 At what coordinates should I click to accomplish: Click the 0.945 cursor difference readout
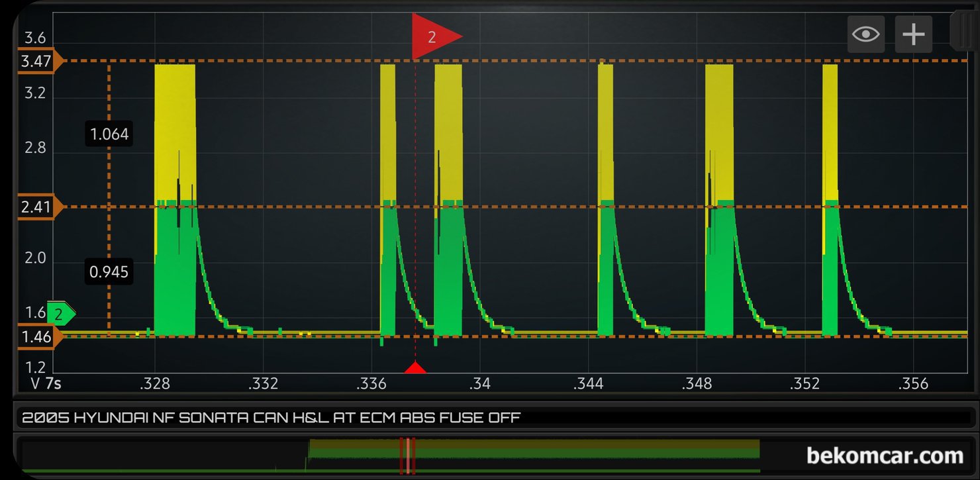point(109,271)
